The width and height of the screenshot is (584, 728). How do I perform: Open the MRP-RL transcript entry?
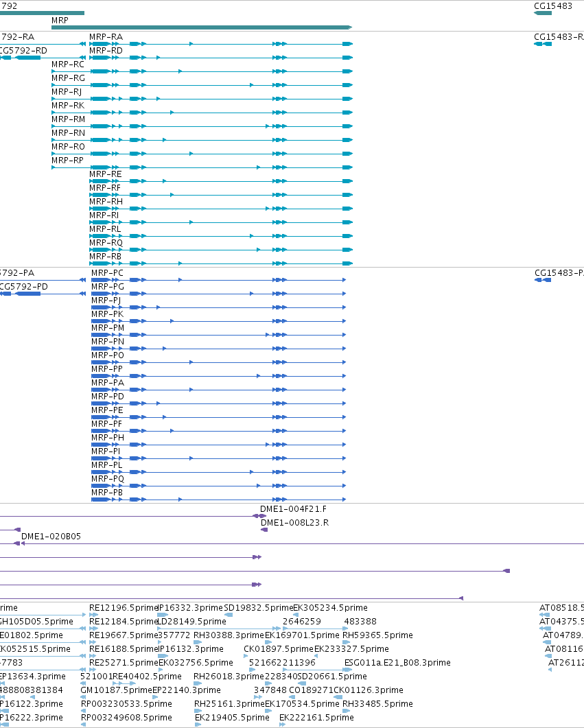pos(105,229)
